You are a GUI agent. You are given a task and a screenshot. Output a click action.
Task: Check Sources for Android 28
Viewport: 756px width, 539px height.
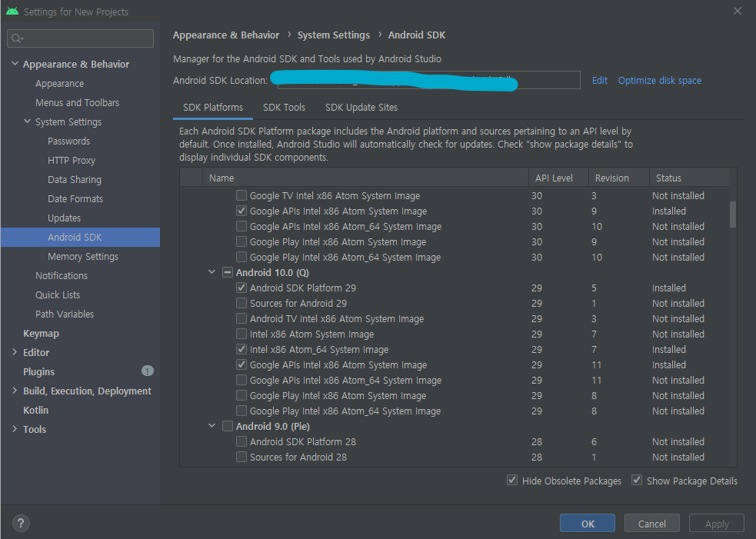(241, 457)
